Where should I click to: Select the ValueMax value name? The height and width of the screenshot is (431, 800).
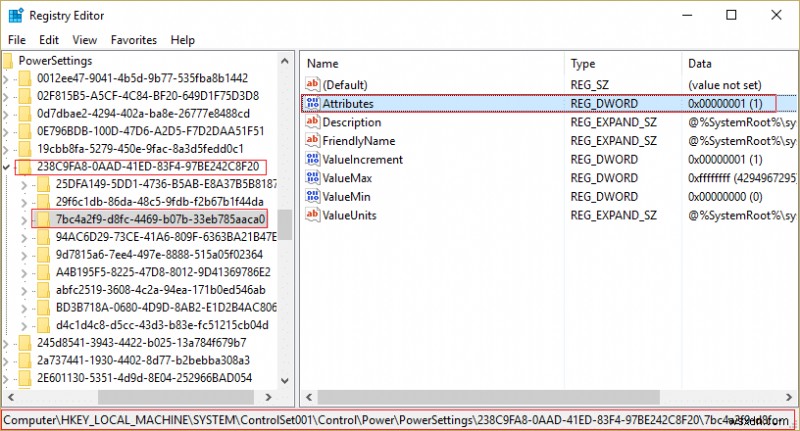[347, 178]
